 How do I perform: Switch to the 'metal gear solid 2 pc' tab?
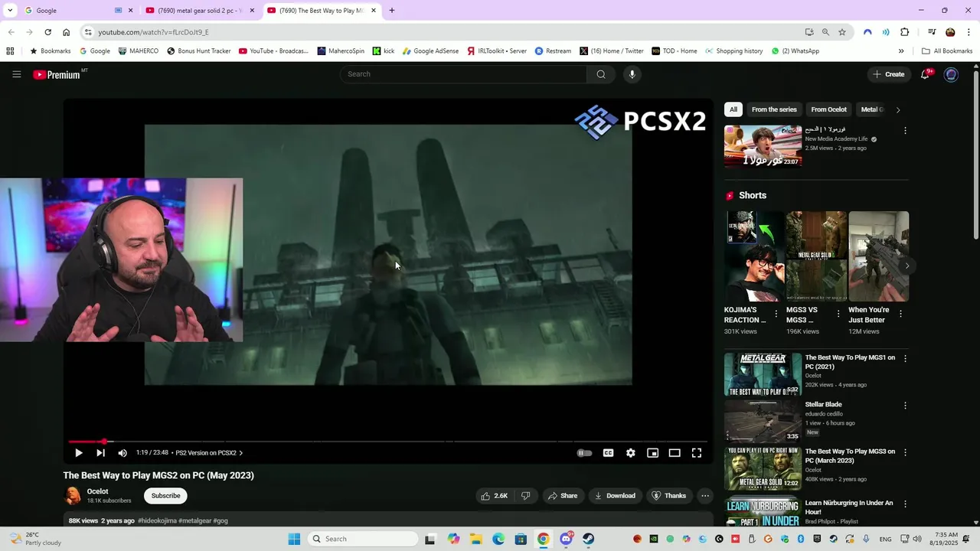point(201,11)
